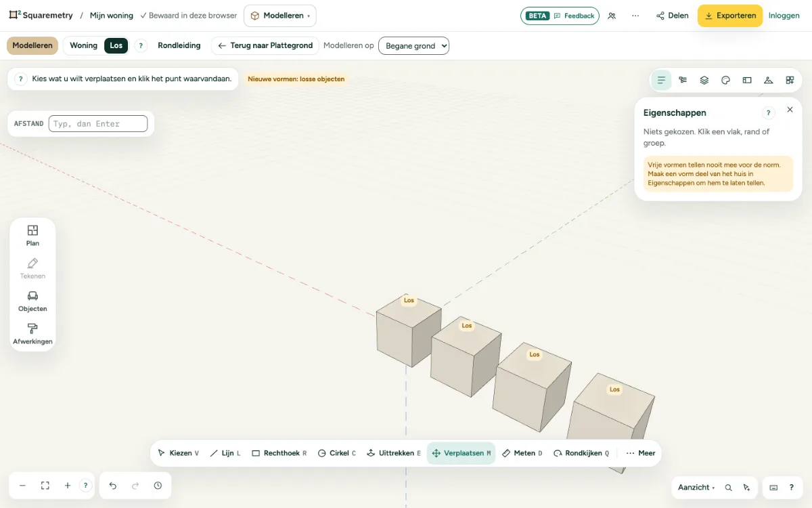The width and height of the screenshot is (812, 508).
Task: Show keyboard shortcuts icon
Action: pos(773,488)
